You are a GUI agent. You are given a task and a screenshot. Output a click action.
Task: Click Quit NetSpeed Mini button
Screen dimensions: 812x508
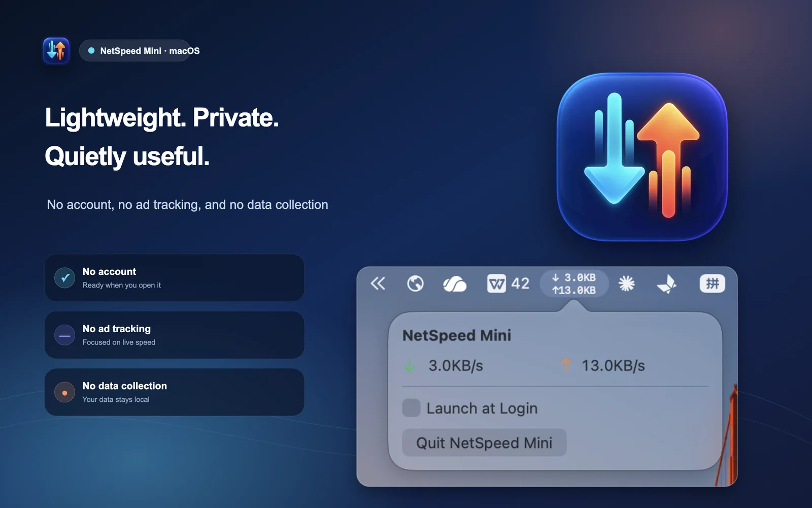[x=484, y=443]
